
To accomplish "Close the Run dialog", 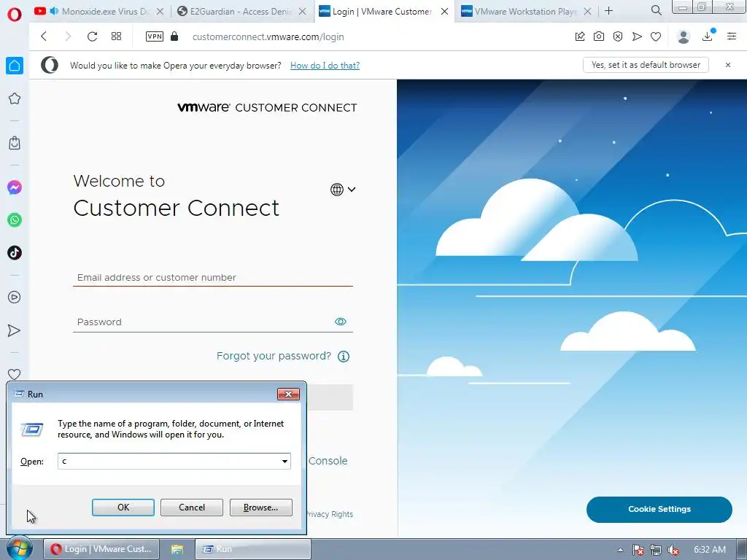I will [288, 394].
